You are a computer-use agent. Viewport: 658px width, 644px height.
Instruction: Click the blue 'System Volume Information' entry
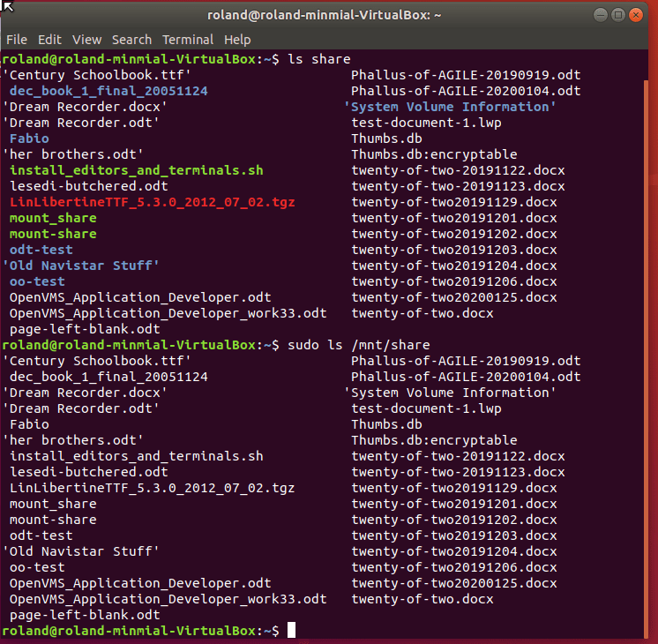[450, 107]
